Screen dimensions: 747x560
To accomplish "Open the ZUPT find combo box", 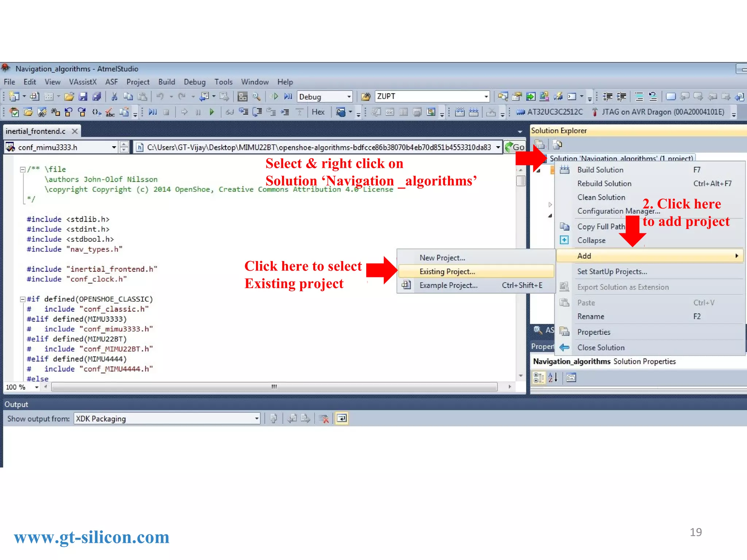I will coord(486,97).
